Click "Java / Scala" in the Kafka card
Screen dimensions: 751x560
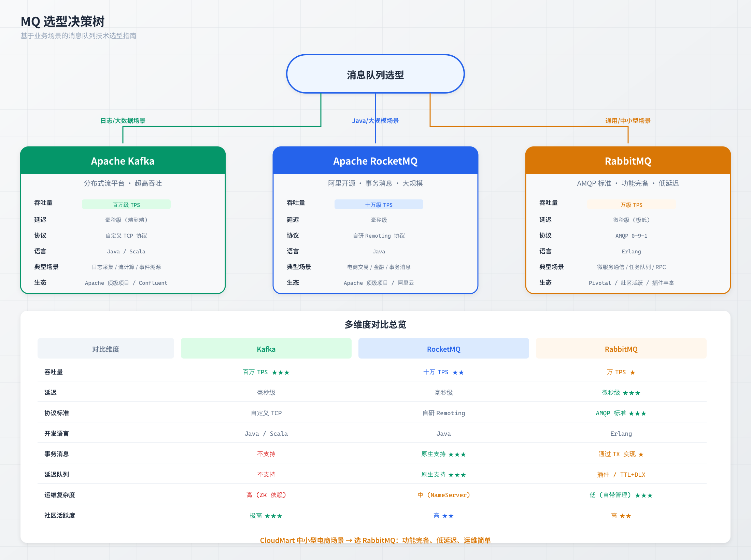[126, 251]
